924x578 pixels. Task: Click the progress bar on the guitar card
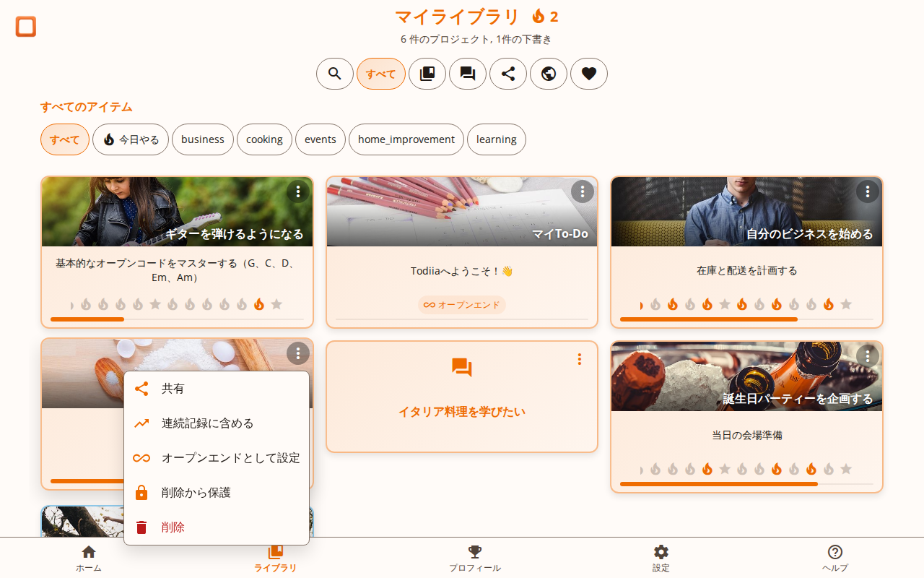[177, 319]
